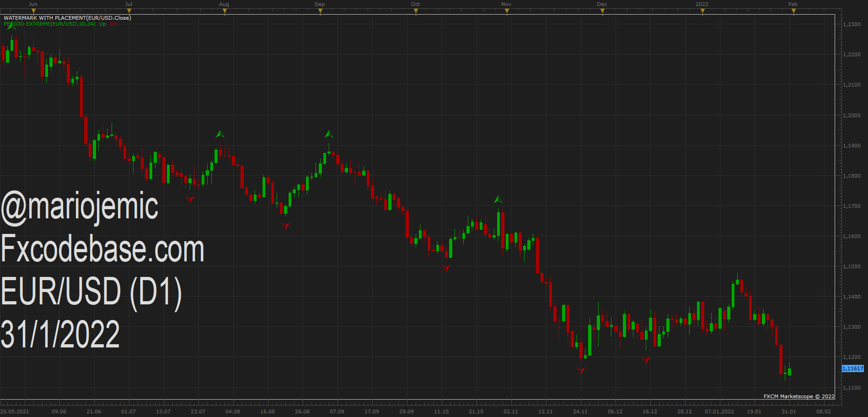The image size is (868, 417).
Task: Click the 1,1100 price axis label
Action: 852,388
